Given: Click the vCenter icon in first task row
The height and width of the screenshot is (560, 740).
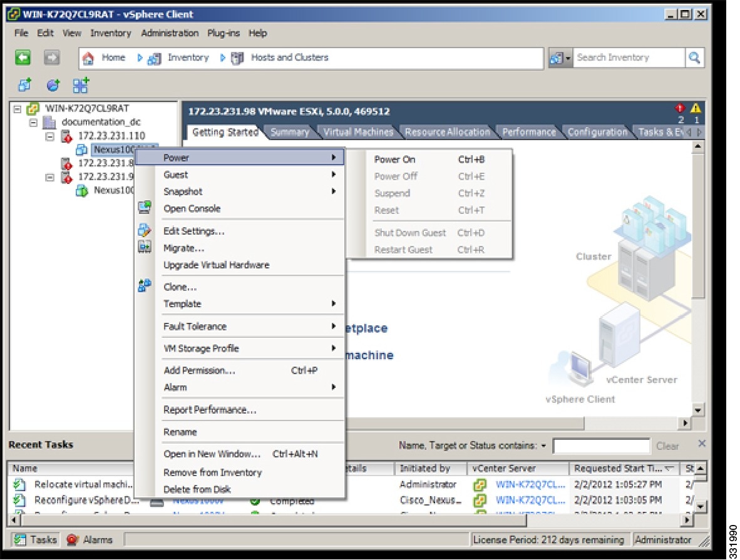Looking at the screenshot, I should pyautogui.click(x=480, y=484).
